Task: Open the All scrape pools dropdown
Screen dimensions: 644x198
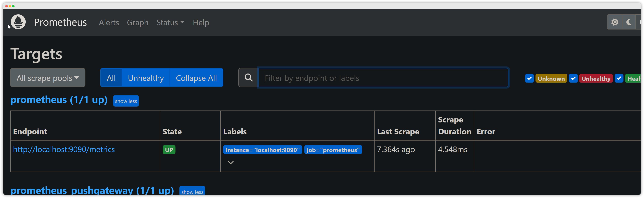Action: (x=48, y=78)
